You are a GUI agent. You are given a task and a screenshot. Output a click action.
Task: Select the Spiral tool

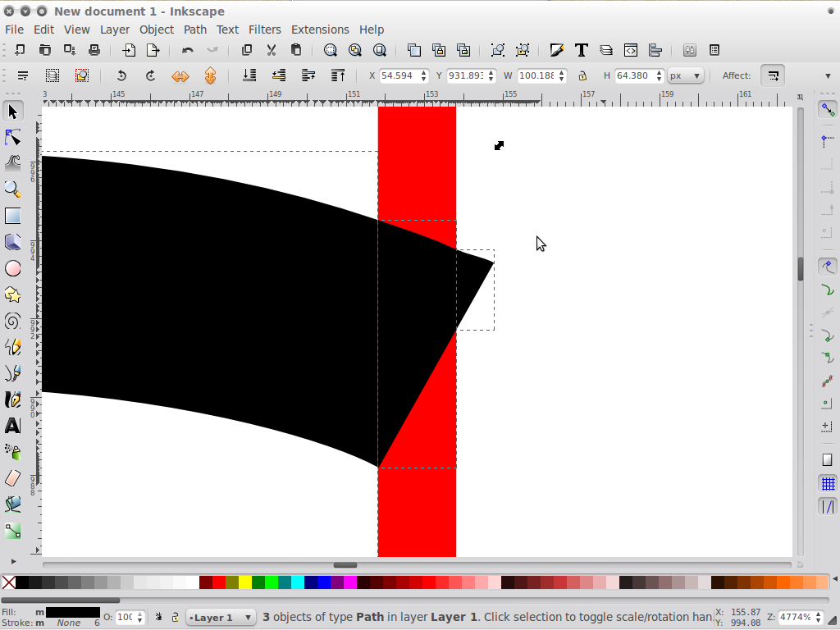point(13,321)
